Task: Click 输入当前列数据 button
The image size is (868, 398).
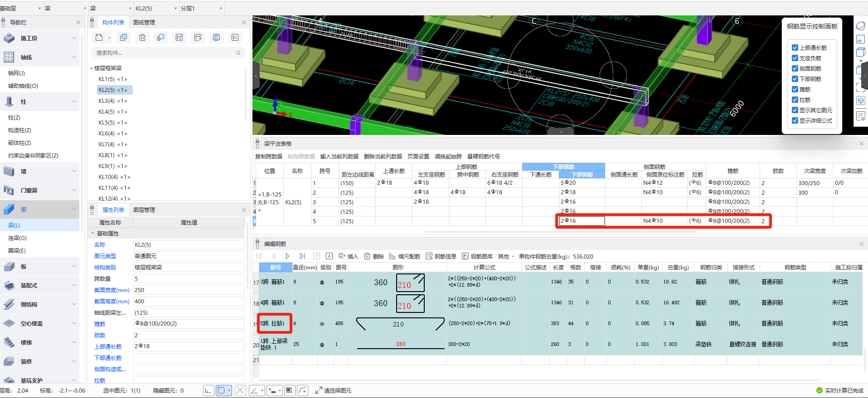Action: click(339, 156)
